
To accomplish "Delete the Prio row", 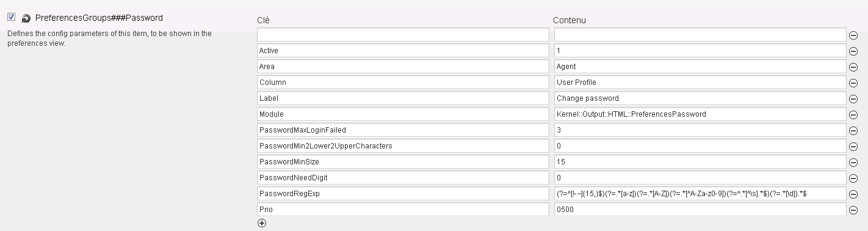I will tap(853, 210).
